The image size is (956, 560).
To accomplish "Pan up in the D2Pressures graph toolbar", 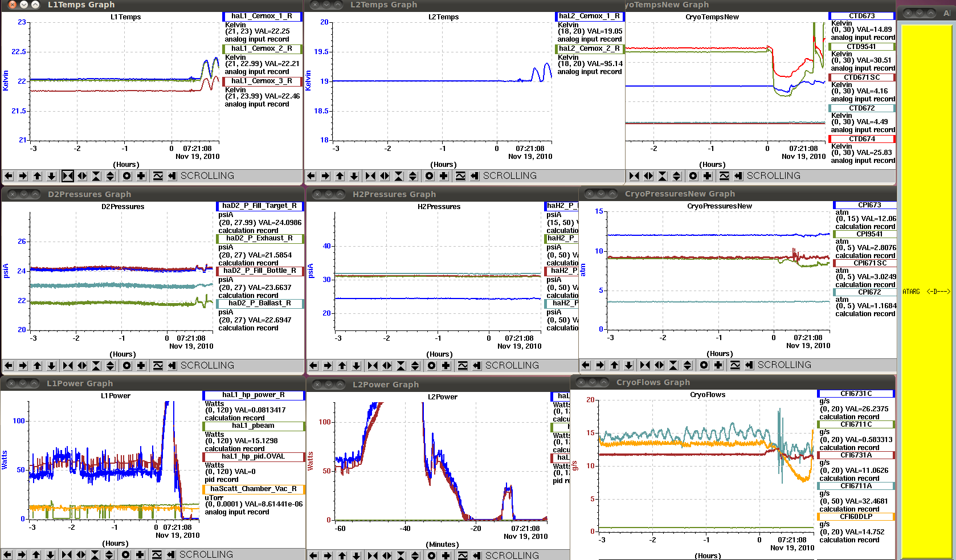I will (x=38, y=366).
